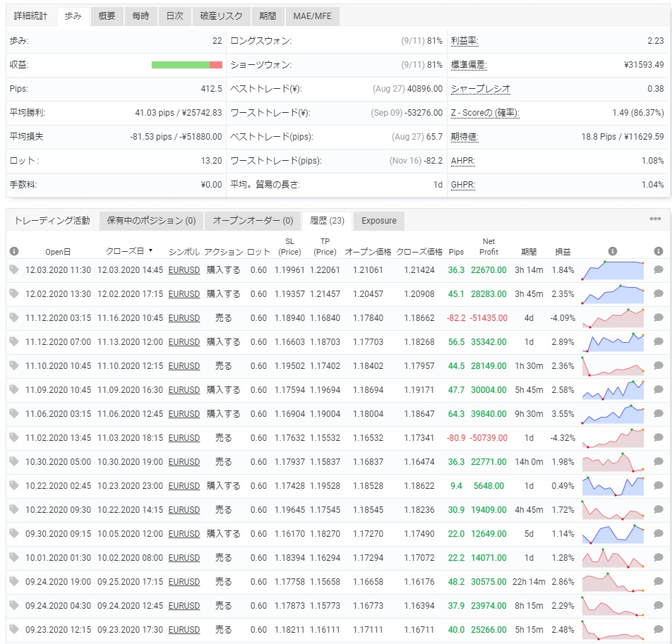Open 履歴 (23) tab
The width and height of the screenshot is (672, 644).
click(327, 221)
